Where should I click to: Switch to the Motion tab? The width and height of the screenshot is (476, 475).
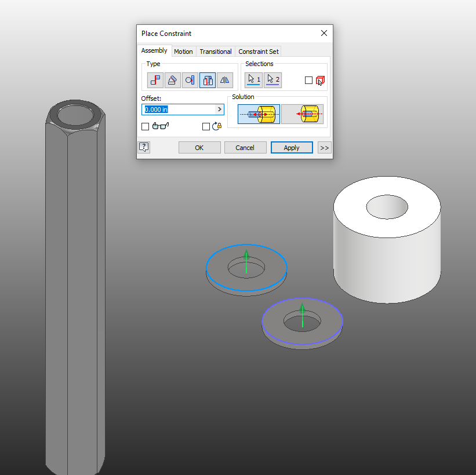tap(183, 52)
